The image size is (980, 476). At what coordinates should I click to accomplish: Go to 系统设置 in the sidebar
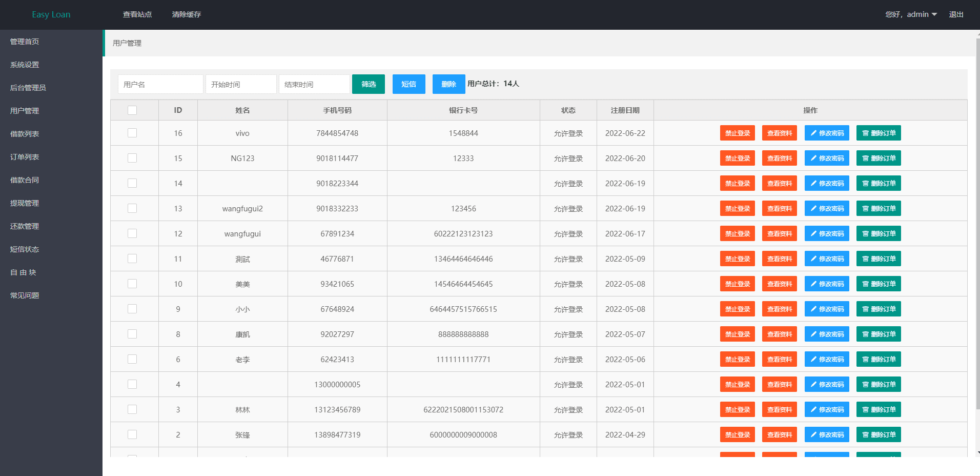(25, 65)
